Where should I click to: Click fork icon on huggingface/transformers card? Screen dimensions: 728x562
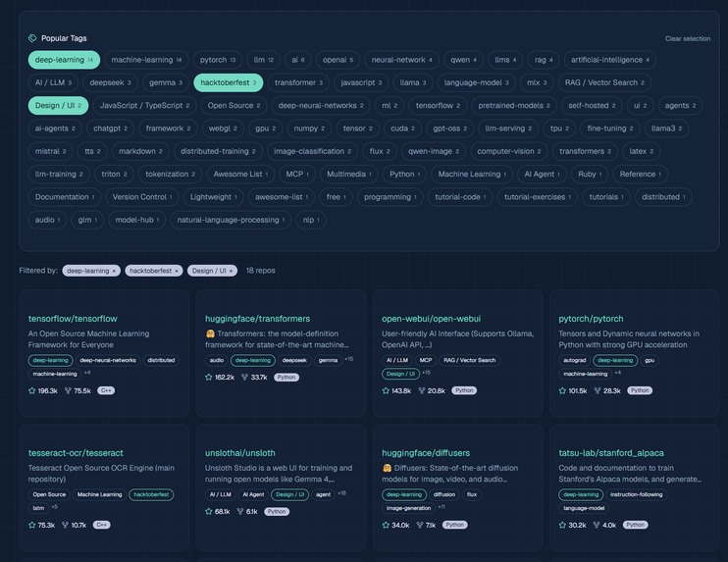pos(244,378)
